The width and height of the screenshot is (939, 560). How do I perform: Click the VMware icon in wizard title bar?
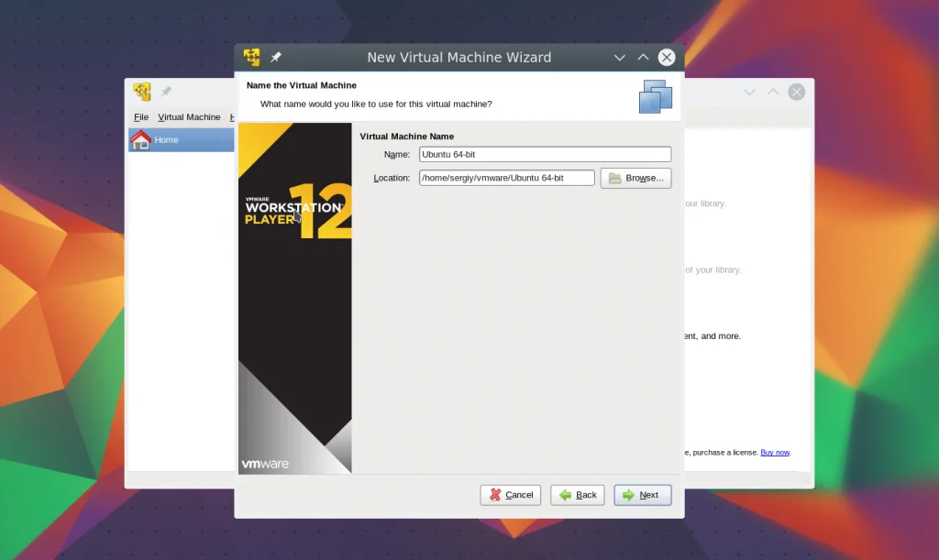[x=252, y=58]
